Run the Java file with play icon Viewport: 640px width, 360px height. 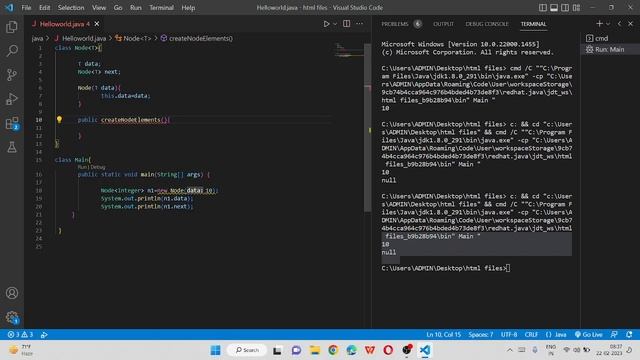click(326, 24)
